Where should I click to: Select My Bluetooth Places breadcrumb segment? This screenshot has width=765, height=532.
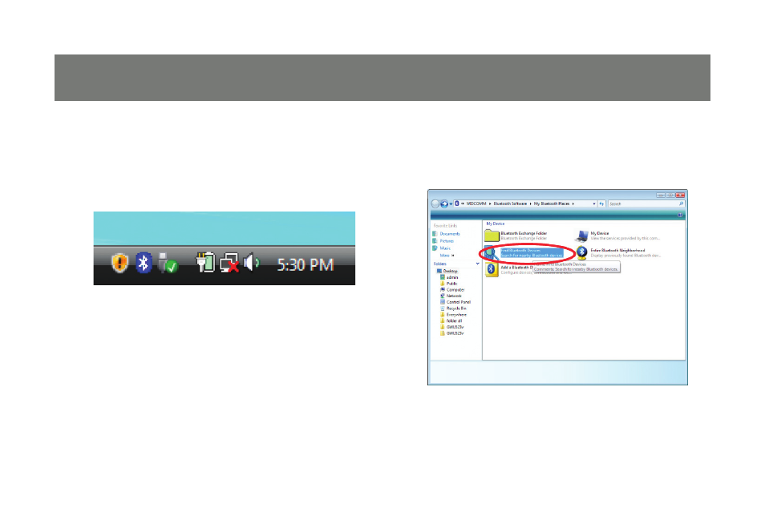(x=552, y=204)
